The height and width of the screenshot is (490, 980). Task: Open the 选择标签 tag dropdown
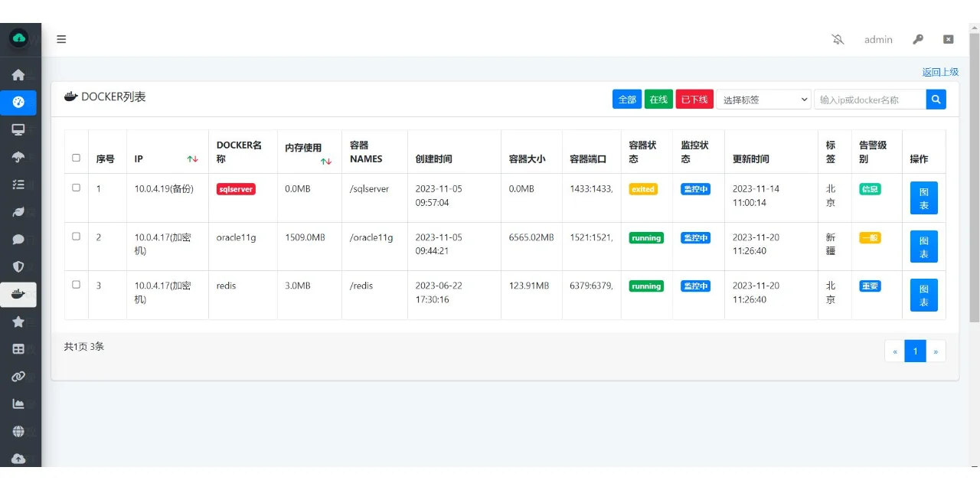pos(764,99)
